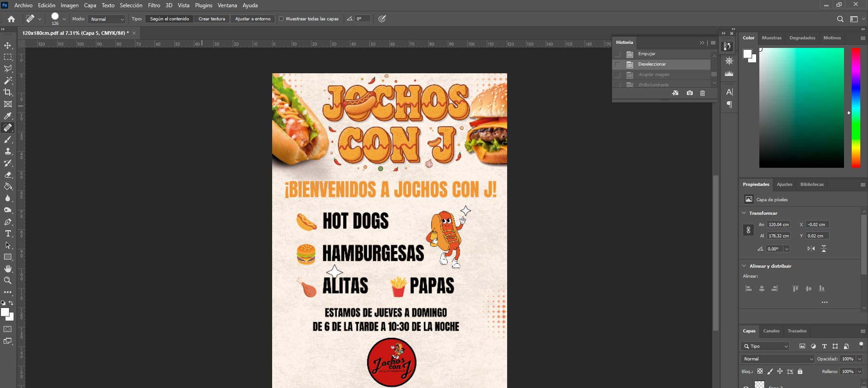
Task: Select the Brush tool
Action: (8, 139)
